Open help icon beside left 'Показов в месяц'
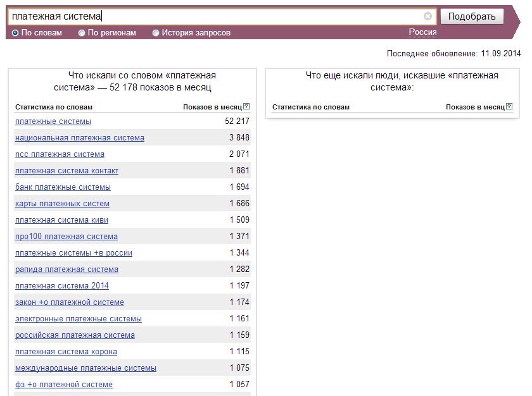 (246, 106)
